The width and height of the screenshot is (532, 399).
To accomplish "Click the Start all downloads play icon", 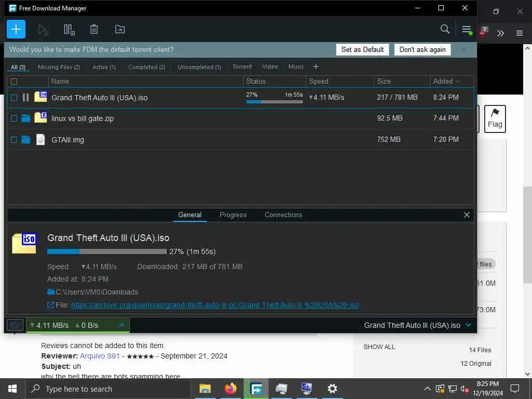I will (43, 30).
